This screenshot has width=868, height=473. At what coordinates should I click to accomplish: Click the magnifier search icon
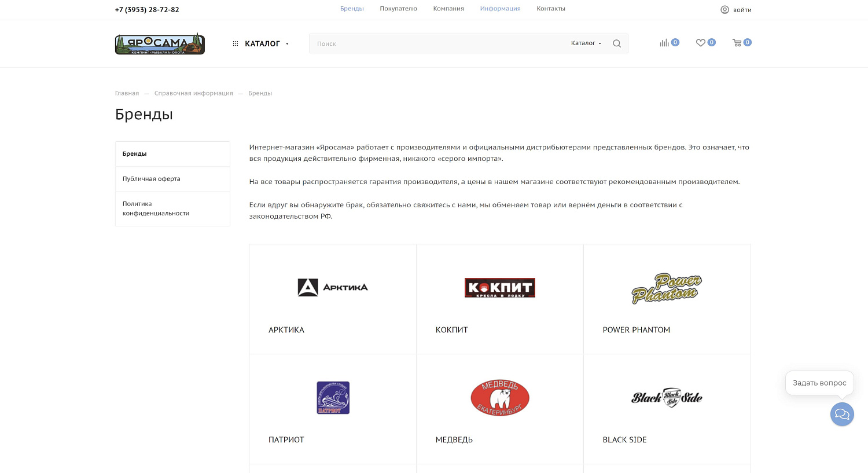(617, 43)
